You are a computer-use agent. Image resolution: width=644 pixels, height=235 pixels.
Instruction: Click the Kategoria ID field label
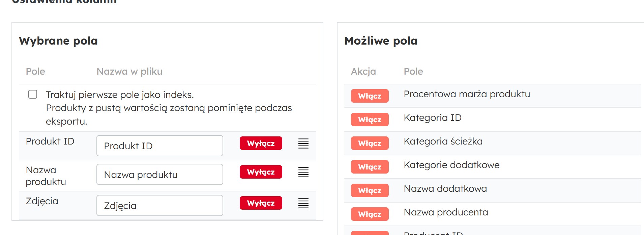point(433,118)
